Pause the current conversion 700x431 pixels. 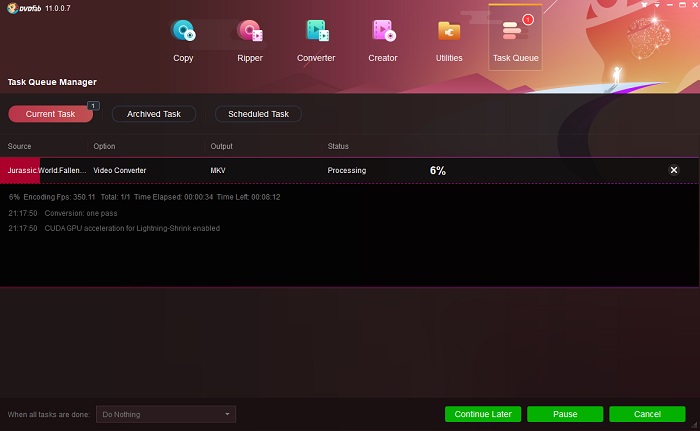565,414
